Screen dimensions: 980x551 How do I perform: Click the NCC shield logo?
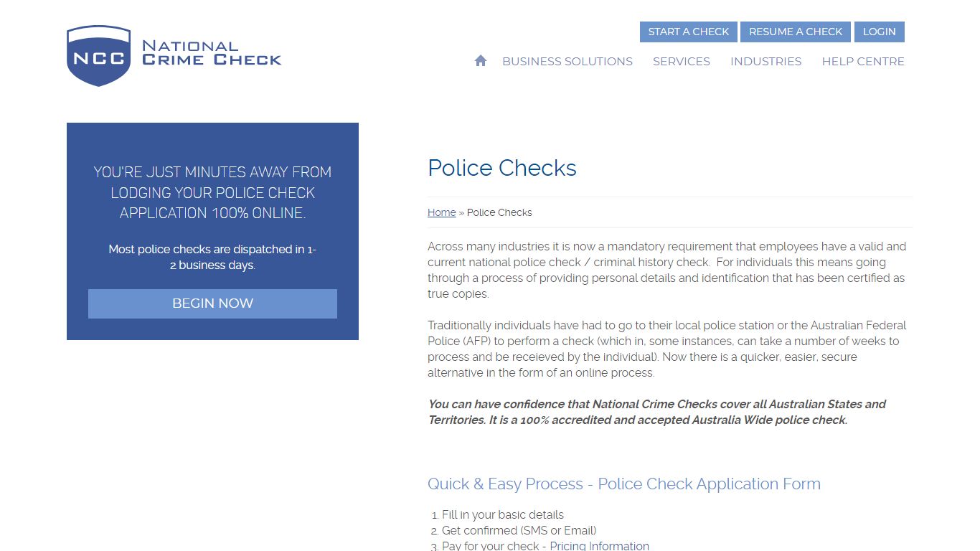[x=98, y=56]
